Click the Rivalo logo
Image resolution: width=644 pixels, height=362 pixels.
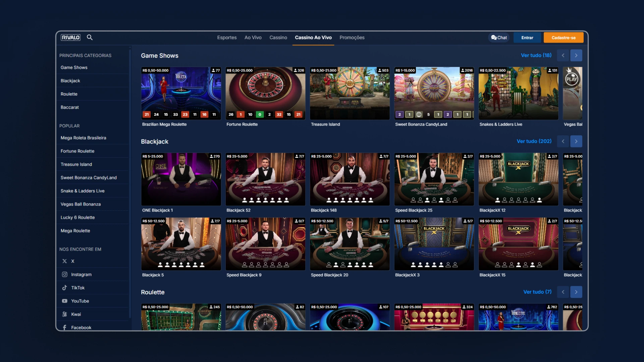tap(70, 37)
